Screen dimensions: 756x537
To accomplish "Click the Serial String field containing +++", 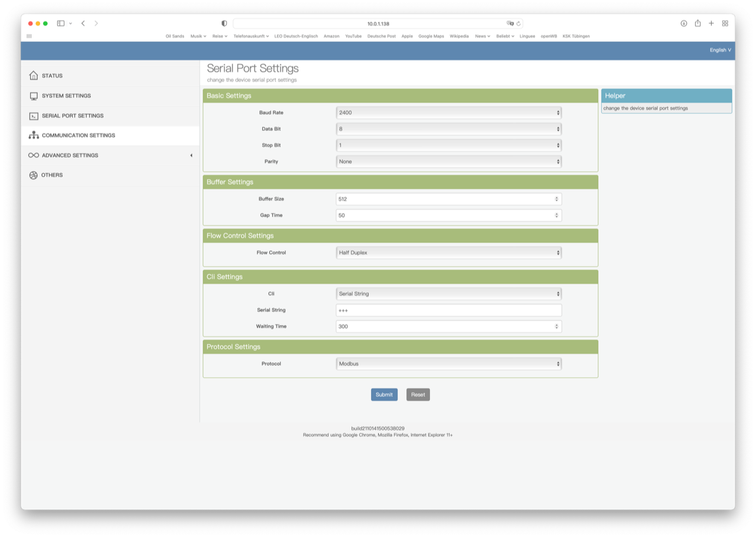I will click(448, 310).
